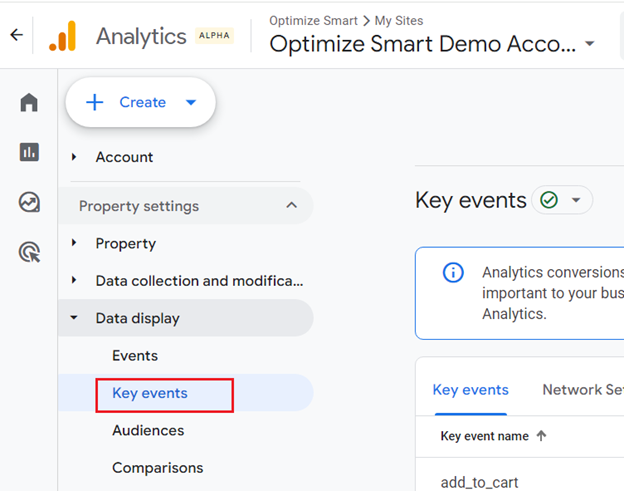Click the Optimize Smart Demo Account title
This screenshot has height=491, width=624.
423,44
